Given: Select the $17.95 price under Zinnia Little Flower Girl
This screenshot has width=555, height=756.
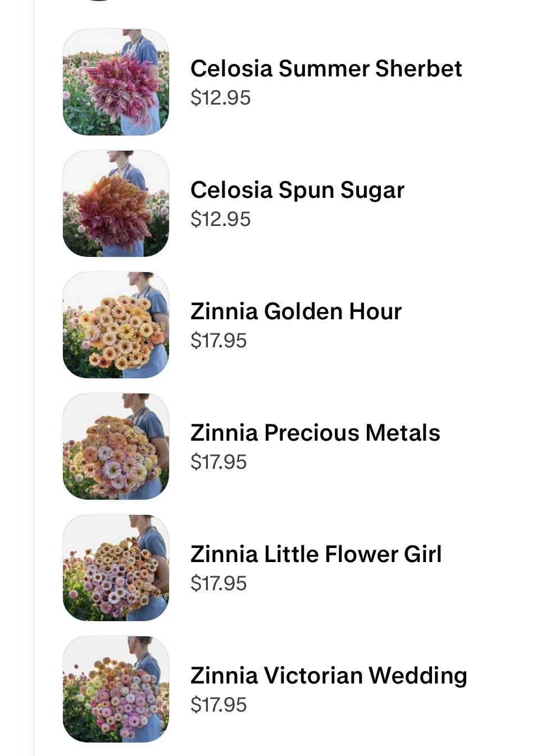Looking at the screenshot, I should pyautogui.click(x=219, y=583).
